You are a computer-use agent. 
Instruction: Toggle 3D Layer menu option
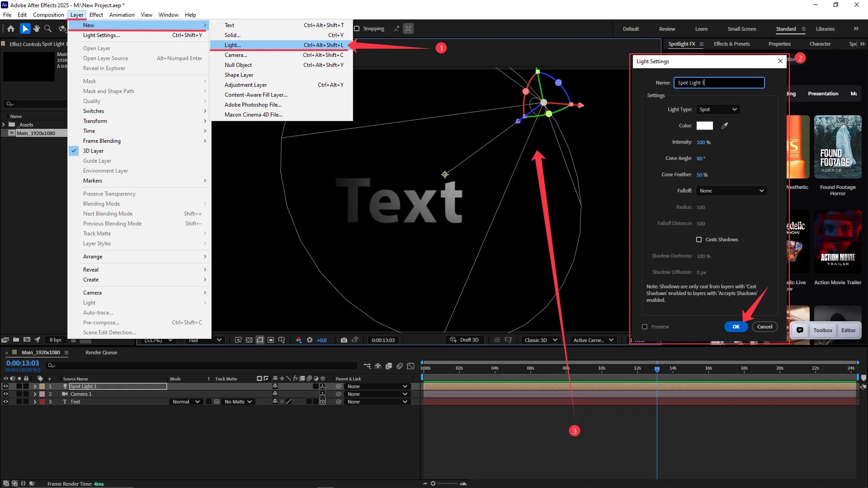pyautogui.click(x=94, y=151)
